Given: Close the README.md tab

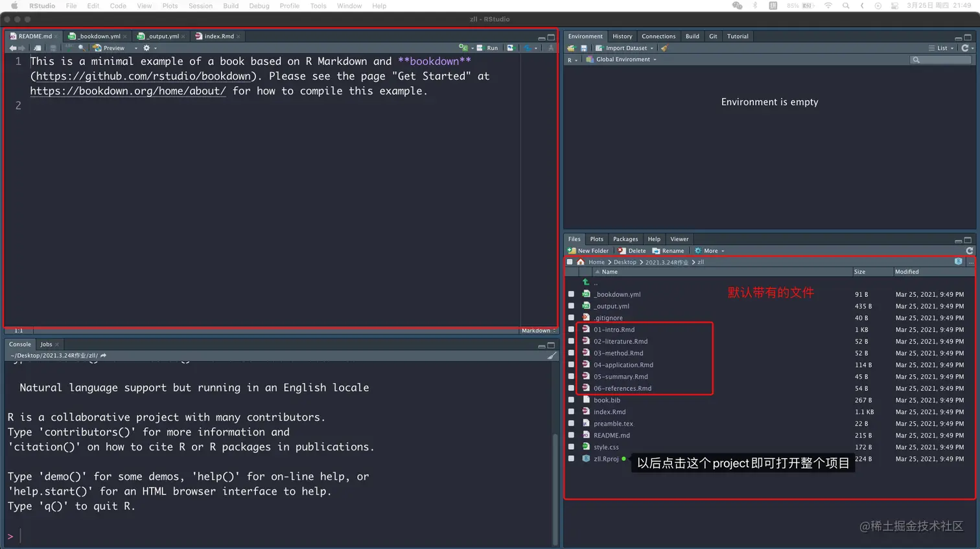Looking at the screenshot, I should pos(57,36).
